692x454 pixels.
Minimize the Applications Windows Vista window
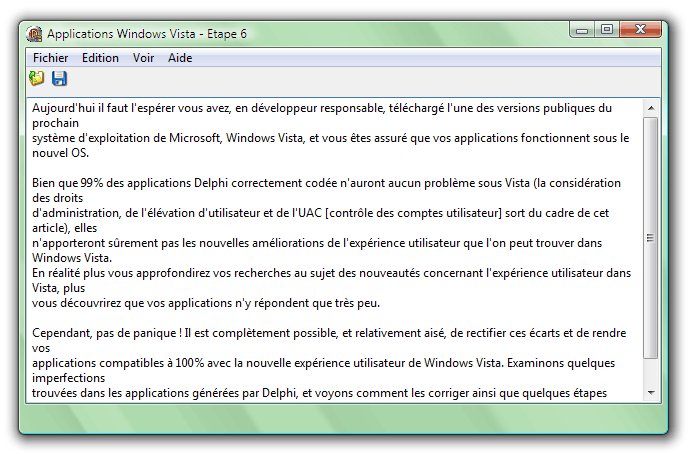(582, 32)
